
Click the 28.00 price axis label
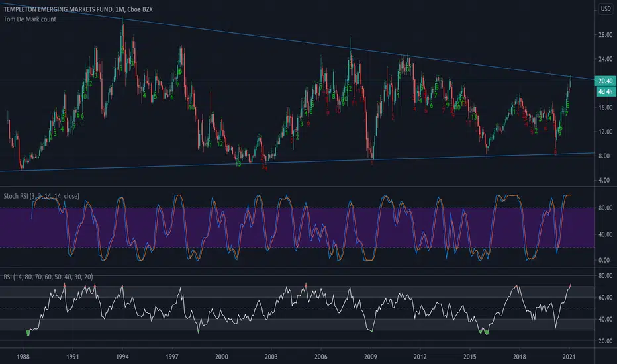pyautogui.click(x=605, y=35)
